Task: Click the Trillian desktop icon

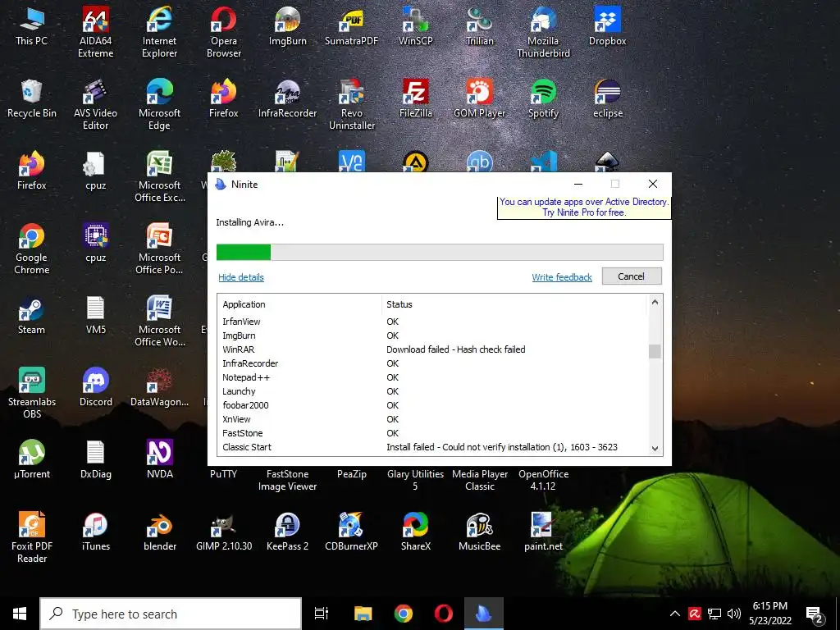Action: point(479,27)
